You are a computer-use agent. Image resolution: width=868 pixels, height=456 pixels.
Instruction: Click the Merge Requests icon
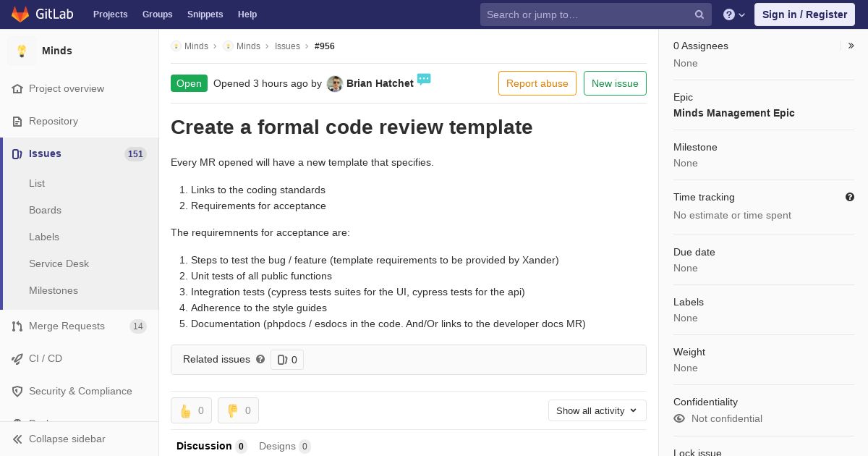[x=17, y=326]
